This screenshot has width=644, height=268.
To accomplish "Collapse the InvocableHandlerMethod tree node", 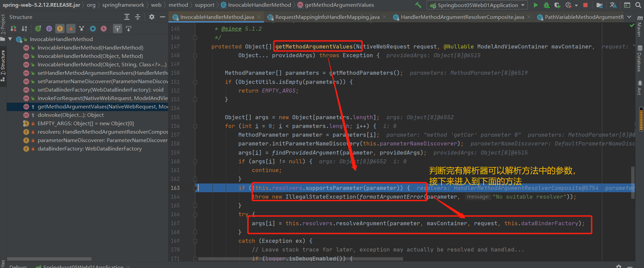I will 10,39.
